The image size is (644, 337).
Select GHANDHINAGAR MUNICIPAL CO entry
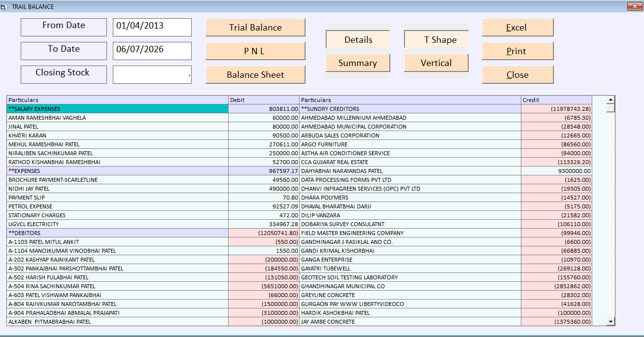(410, 286)
